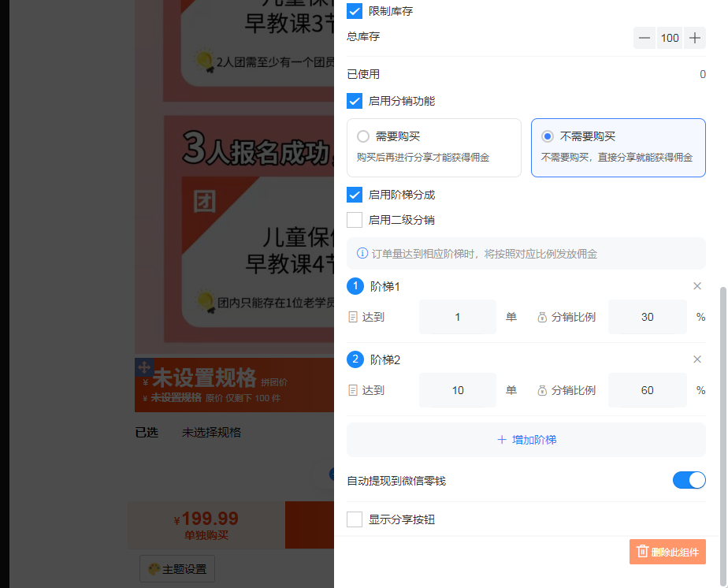Click the info icon in the tier hint

tap(362, 254)
